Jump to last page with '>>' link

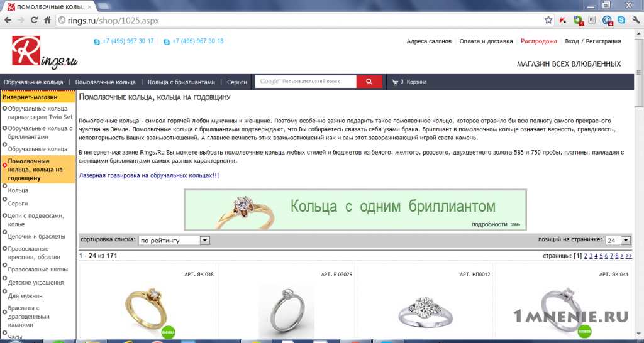pos(629,256)
